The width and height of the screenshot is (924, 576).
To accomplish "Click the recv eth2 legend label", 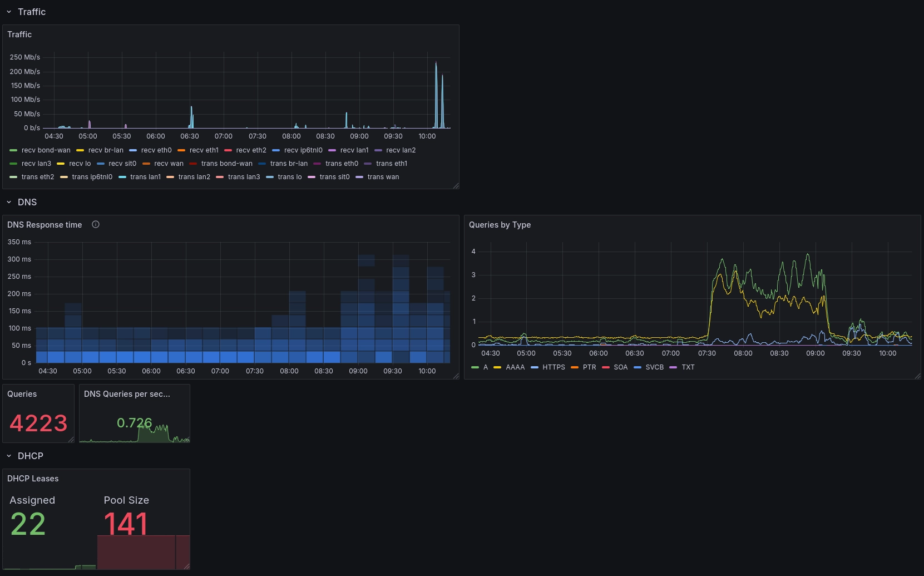I will tap(251, 150).
